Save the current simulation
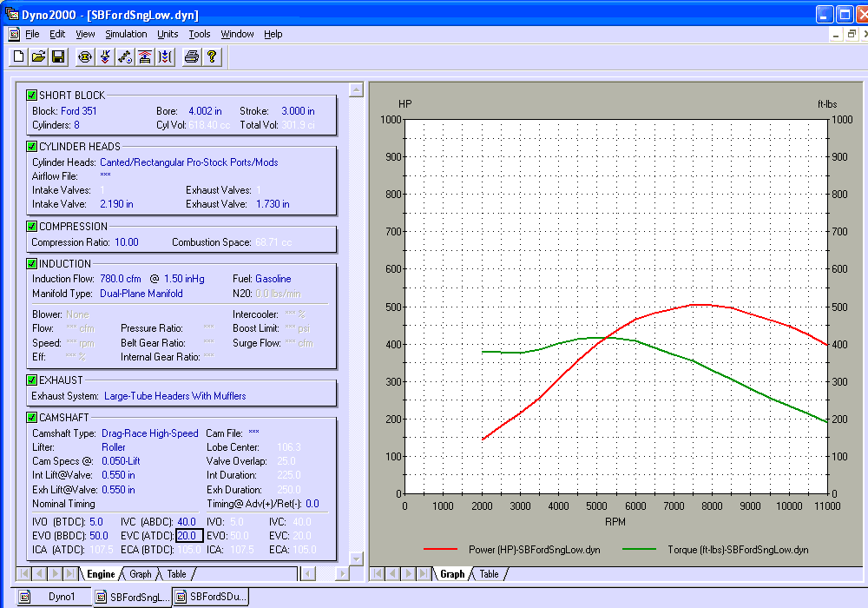Image resolution: width=868 pixels, height=608 pixels. coord(58,56)
